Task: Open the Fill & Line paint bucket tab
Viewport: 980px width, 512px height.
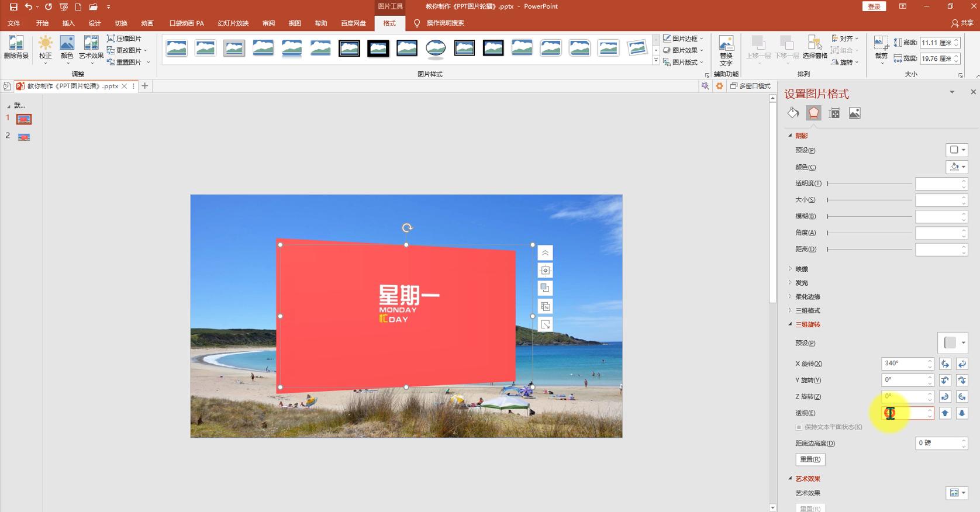Action: click(x=793, y=113)
